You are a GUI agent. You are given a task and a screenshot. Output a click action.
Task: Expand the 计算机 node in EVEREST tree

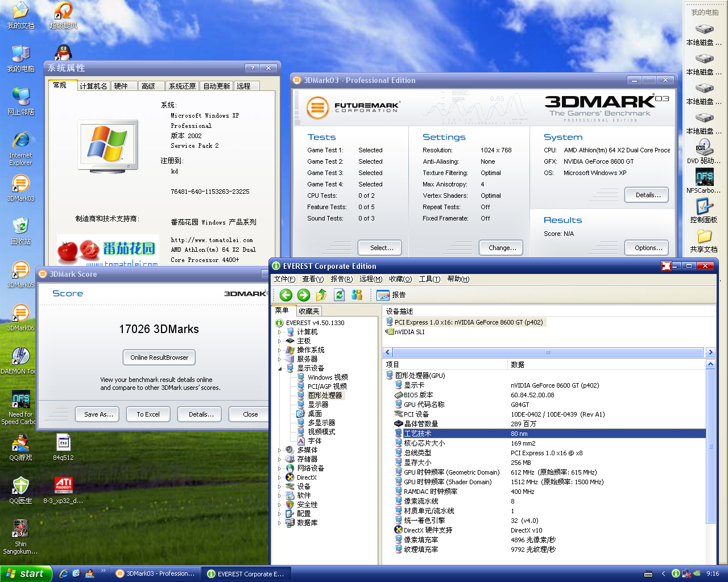click(x=279, y=332)
